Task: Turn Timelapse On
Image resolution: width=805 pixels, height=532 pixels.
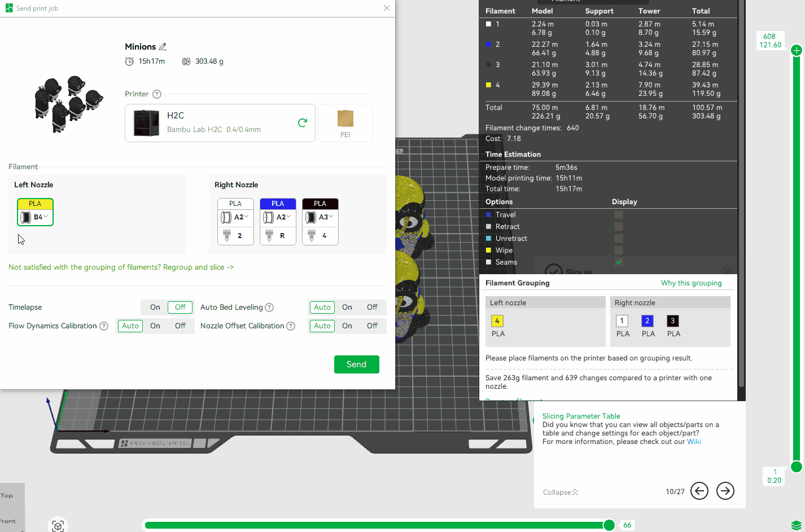Action: 155,307
